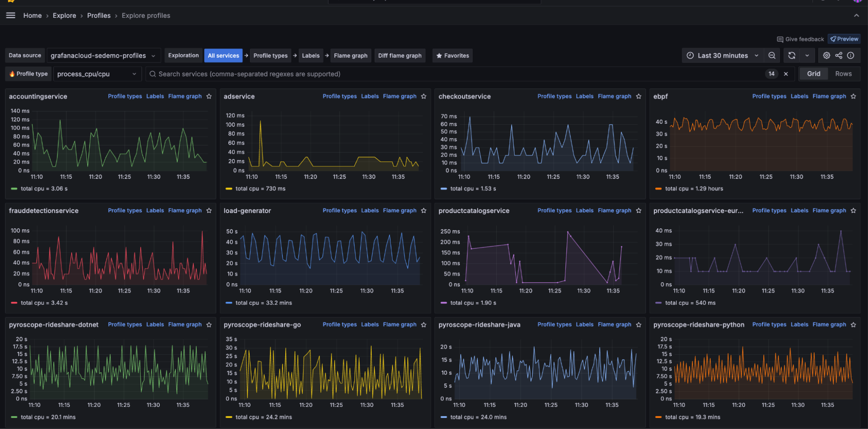
Task: Open the process_cpu/cpu profile type dropdown
Action: [97, 74]
